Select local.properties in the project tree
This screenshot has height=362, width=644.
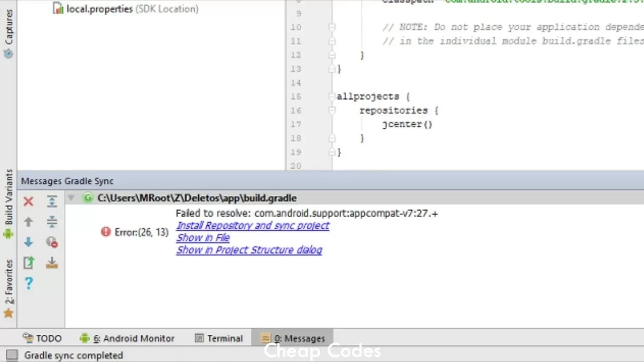pyautogui.click(x=126, y=9)
